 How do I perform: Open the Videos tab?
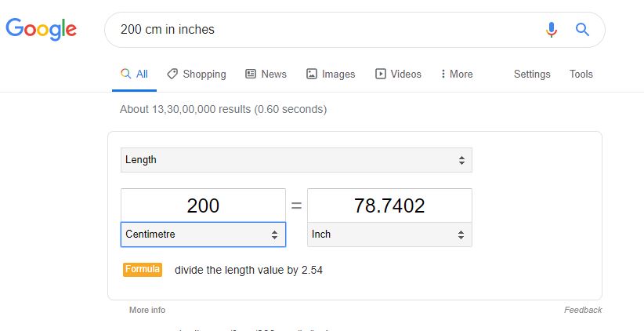399,74
